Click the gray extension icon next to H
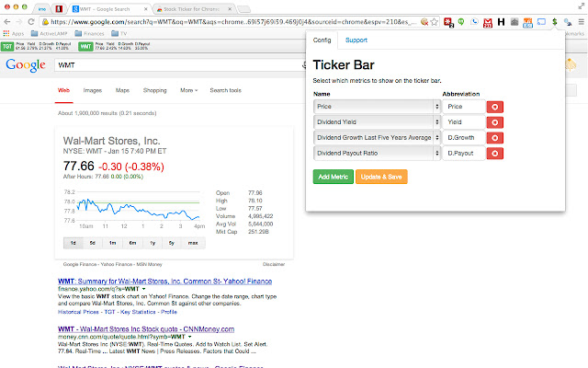 point(514,22)
